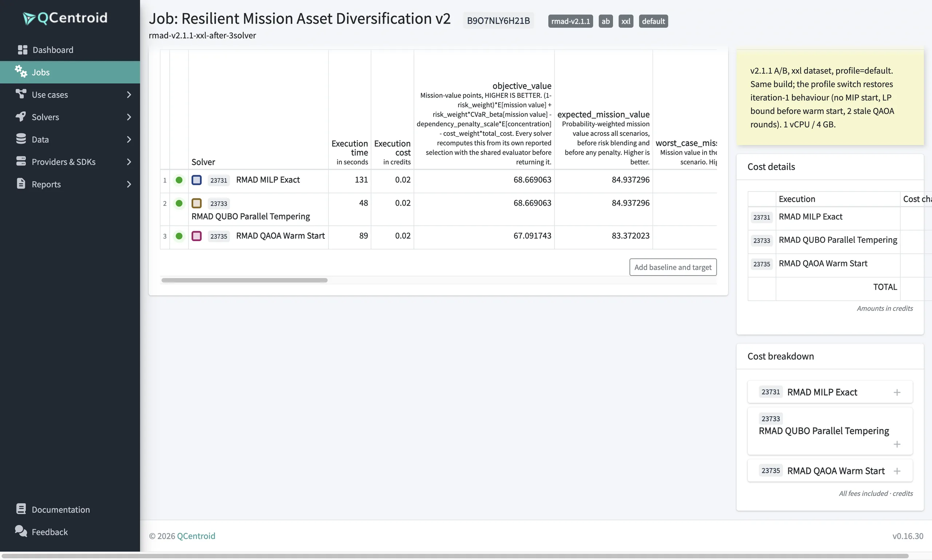Open Dashboard in the sidebar
The width and height of the screenshot is (932, 560).
pos(70,50)
